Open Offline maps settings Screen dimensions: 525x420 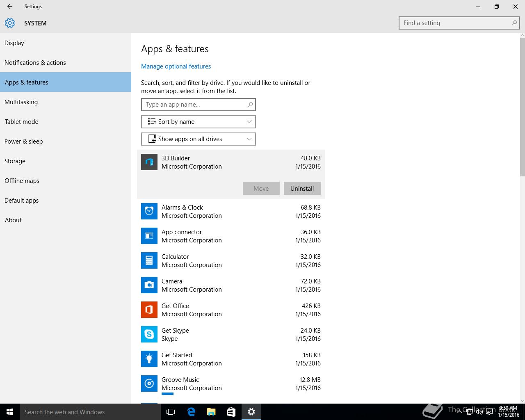click(x=66, y=181)
